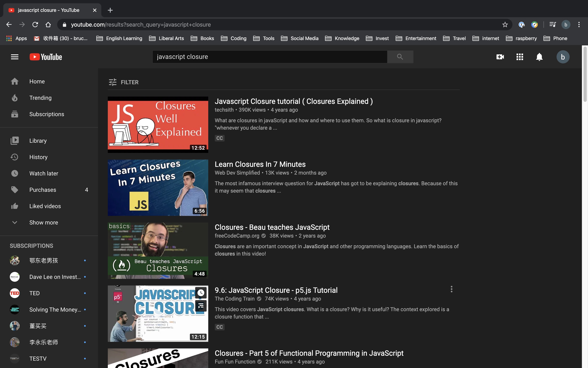Open TED subscription channel
Screen dimensions: 588x368
coord(49,293)
